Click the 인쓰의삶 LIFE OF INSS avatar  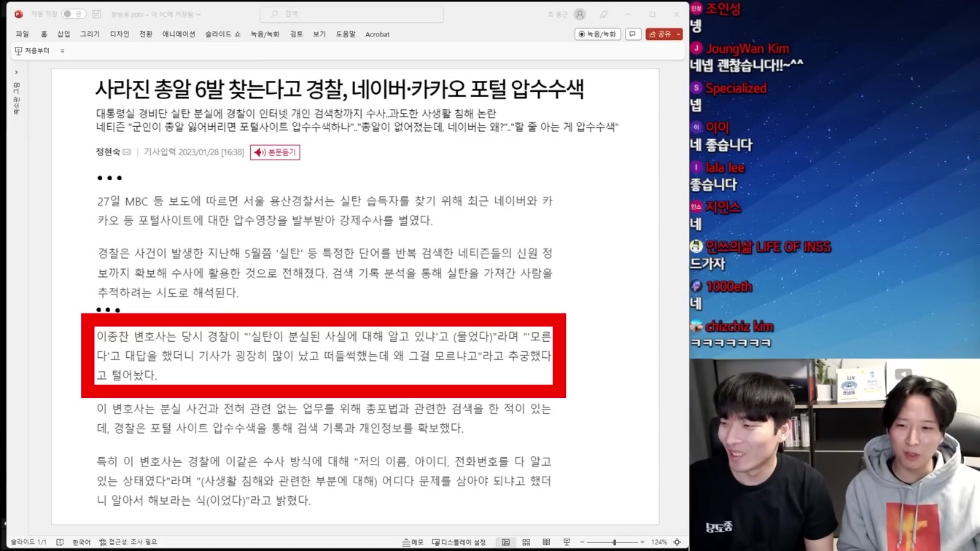[x=696, y=247]
